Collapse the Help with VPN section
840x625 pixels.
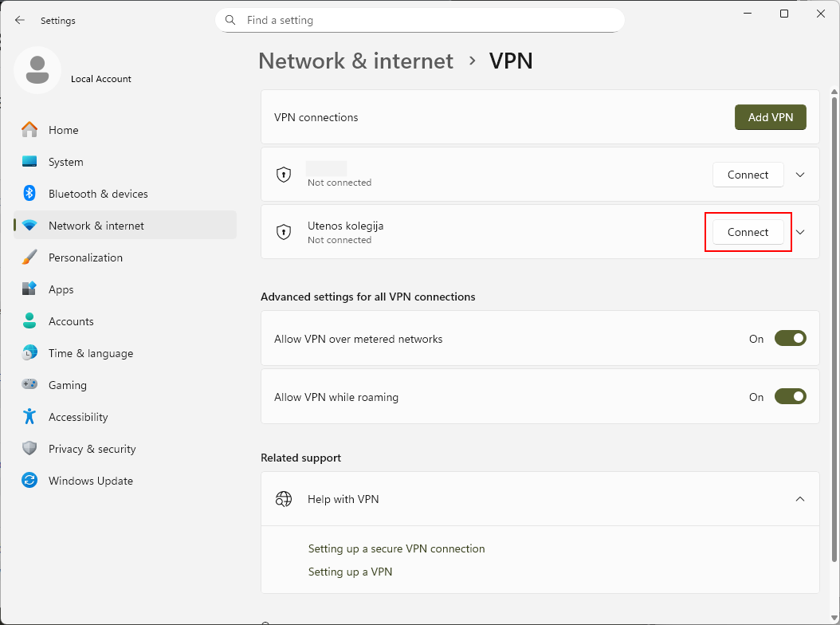[800, 499]
